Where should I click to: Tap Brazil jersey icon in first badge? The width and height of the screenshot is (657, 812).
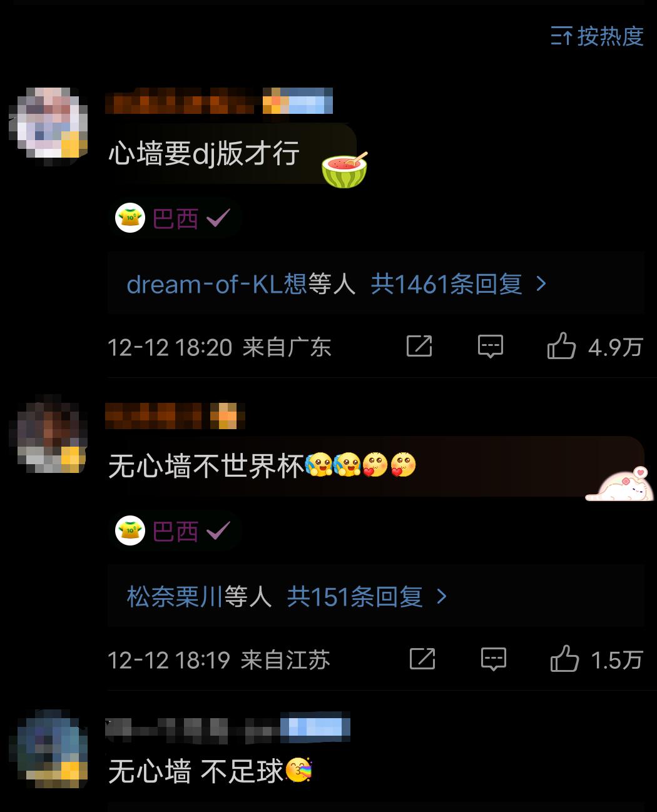pos(130,218)
